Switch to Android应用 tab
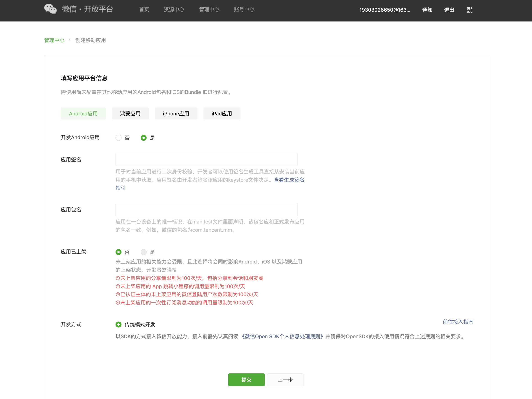This screenshot has width=532, height=399. coord(83,114)
